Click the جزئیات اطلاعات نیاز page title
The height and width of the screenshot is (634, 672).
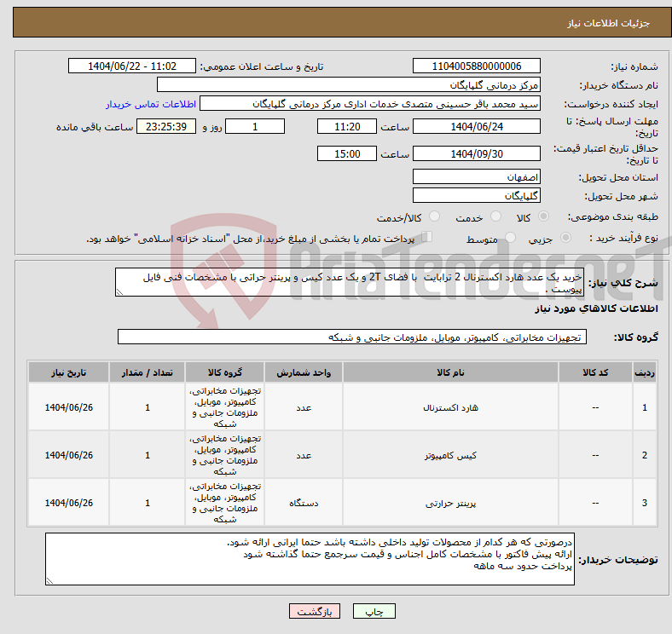click(x=609, y=23)
